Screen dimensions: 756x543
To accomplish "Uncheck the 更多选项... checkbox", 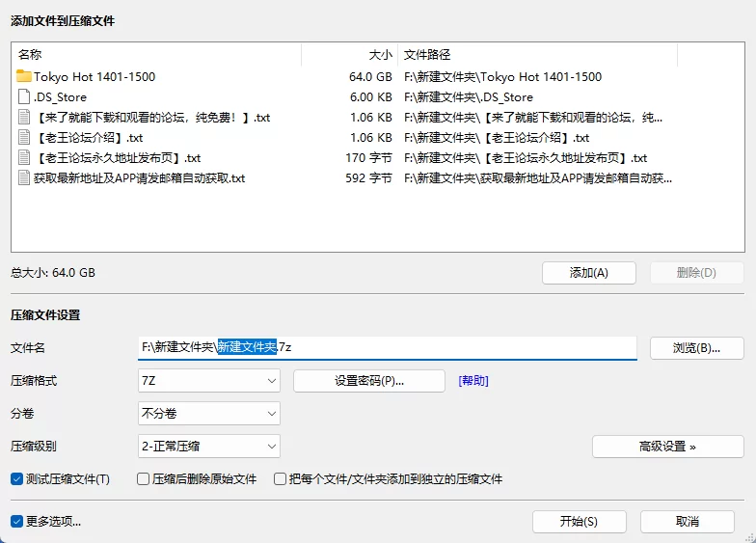I will tap(17, 521).
